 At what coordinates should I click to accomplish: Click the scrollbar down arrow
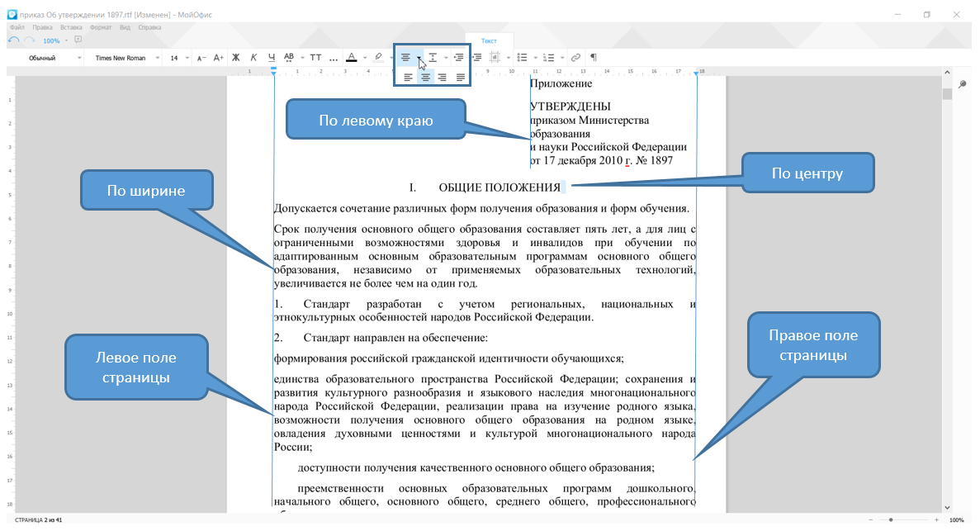[948, 508]
